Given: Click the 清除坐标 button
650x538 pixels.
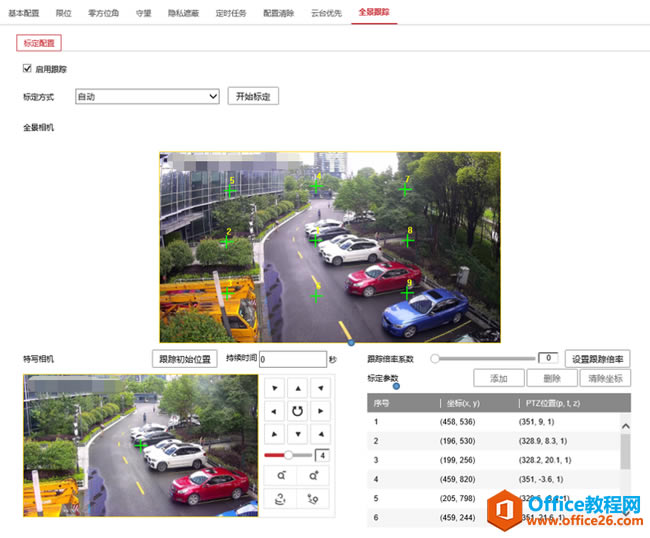Looking at the screenshot, I should tap(605, 378).
